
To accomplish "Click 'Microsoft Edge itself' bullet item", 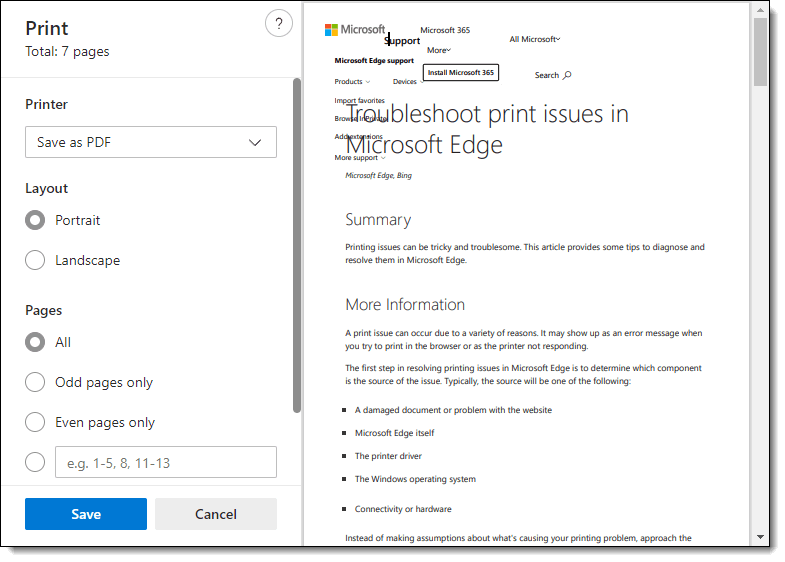I will click(x=395, y=433).
